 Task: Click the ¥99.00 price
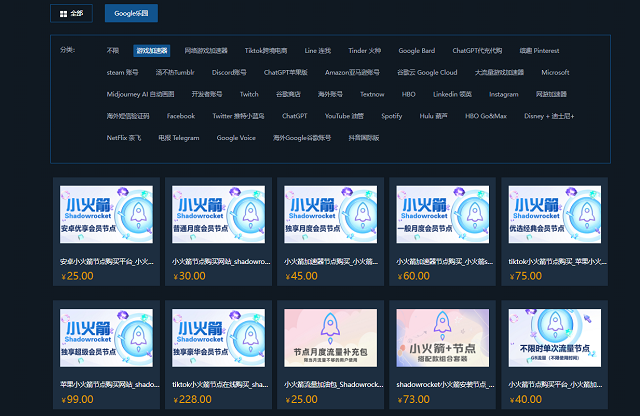(78, 399)
